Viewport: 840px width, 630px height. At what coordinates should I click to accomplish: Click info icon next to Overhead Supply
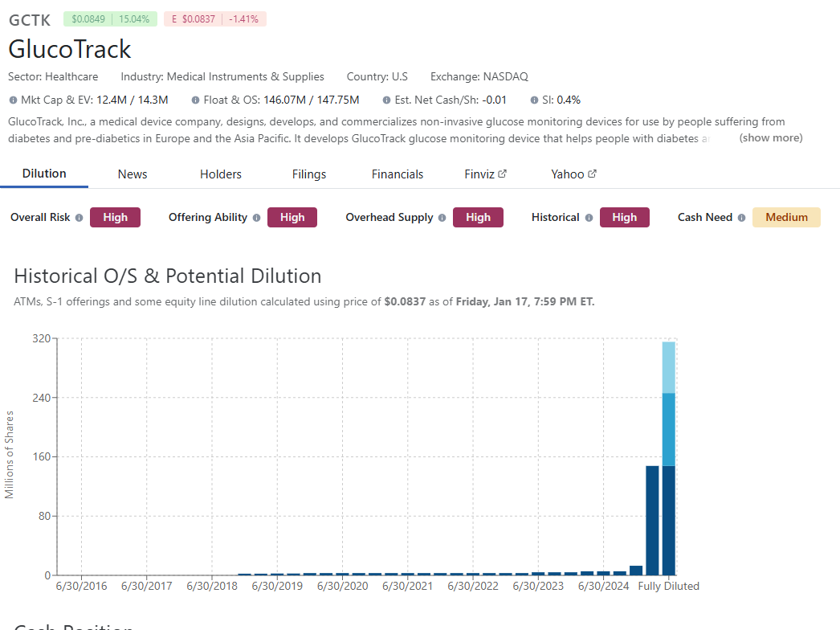(x=442, y=218)
